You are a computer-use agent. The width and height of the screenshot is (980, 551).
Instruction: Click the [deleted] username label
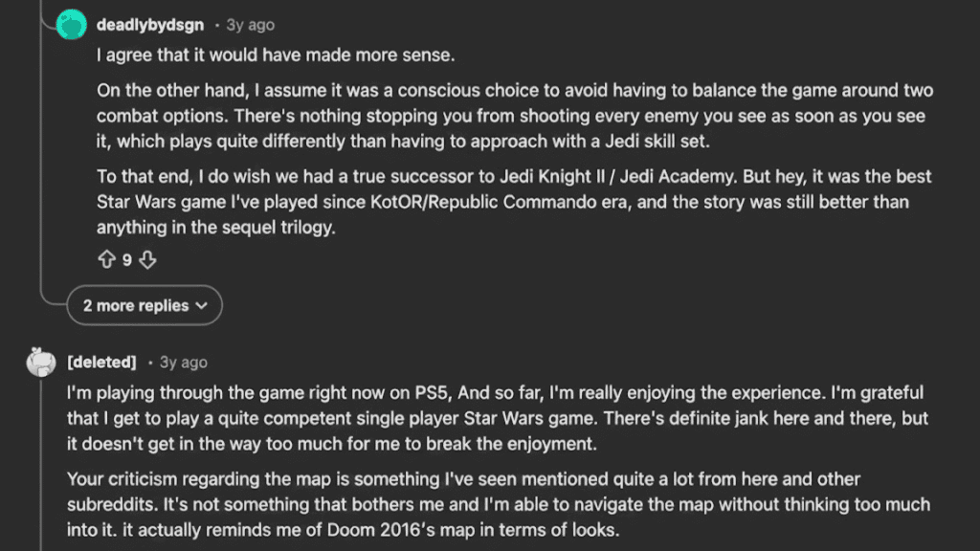pos(101,362)
